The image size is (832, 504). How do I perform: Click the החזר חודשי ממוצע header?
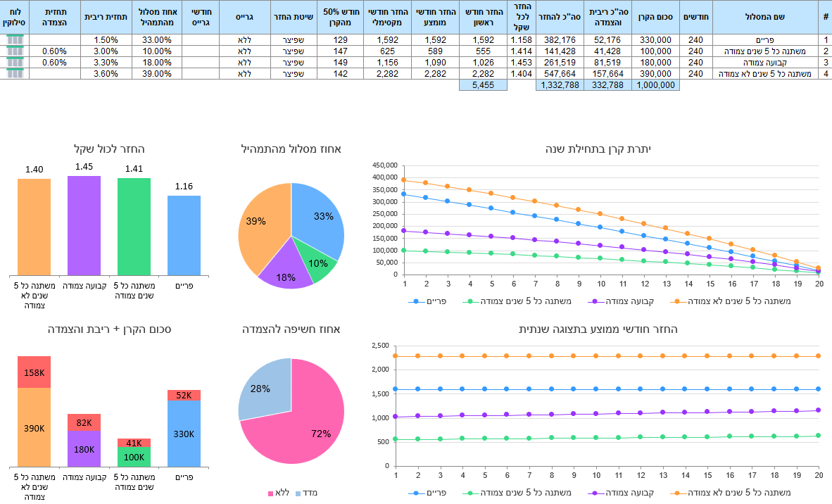435,17
